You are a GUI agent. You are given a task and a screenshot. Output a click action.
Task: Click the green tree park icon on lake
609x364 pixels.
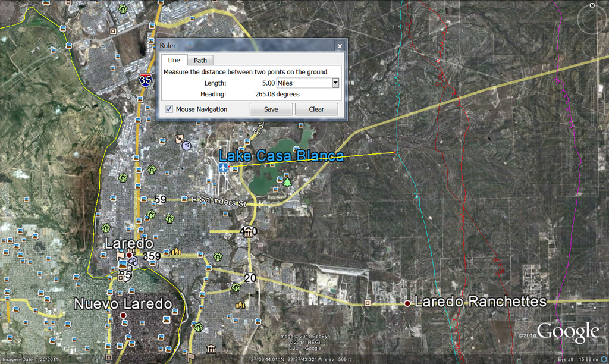point(287,182)
